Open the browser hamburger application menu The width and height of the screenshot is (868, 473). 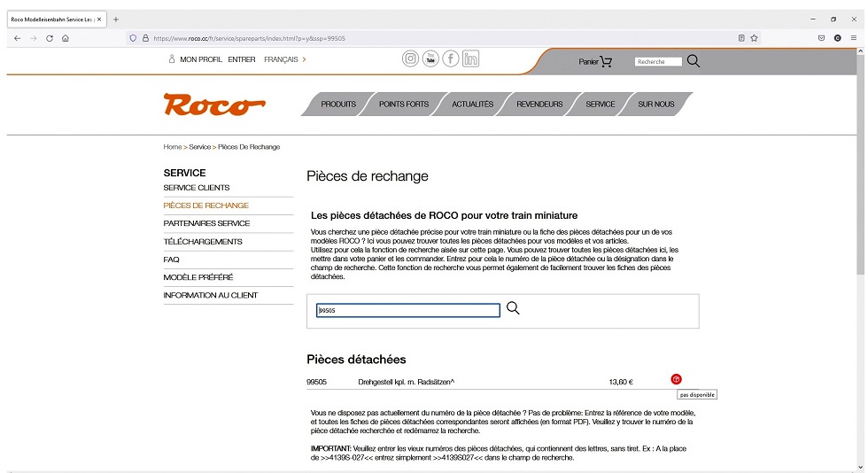click(x=854, y=38)
